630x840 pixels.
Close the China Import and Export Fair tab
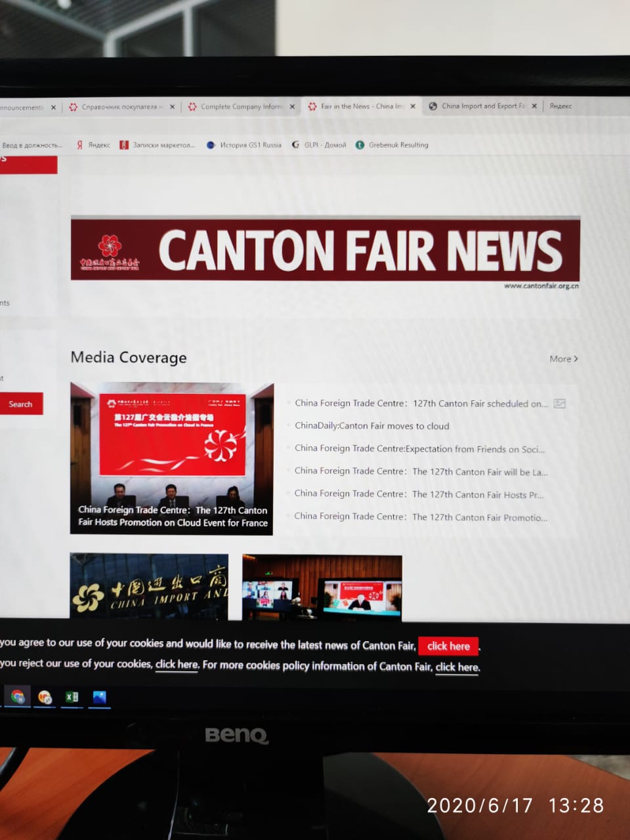[534, 106]
